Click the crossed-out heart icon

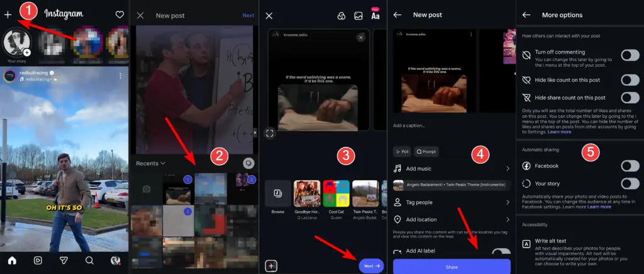point(526,80)
